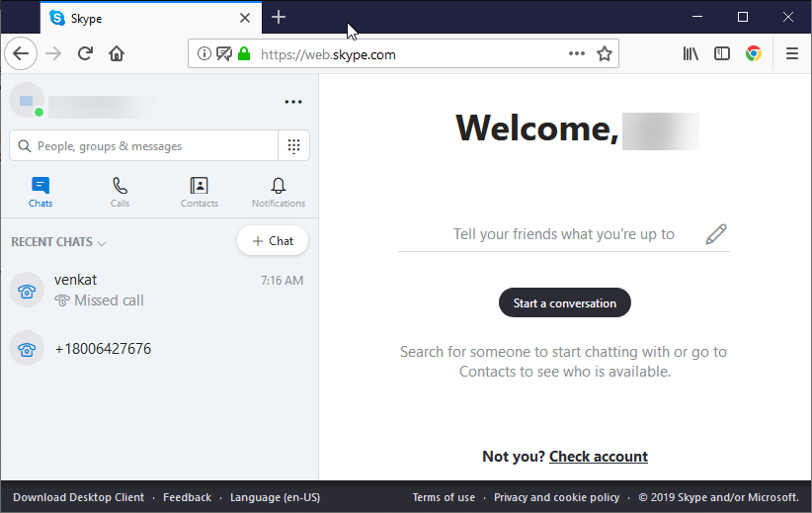The image size is (812, 513).
Task: Open page actions ellipsis in address bar
Action: tap(577, 54)
